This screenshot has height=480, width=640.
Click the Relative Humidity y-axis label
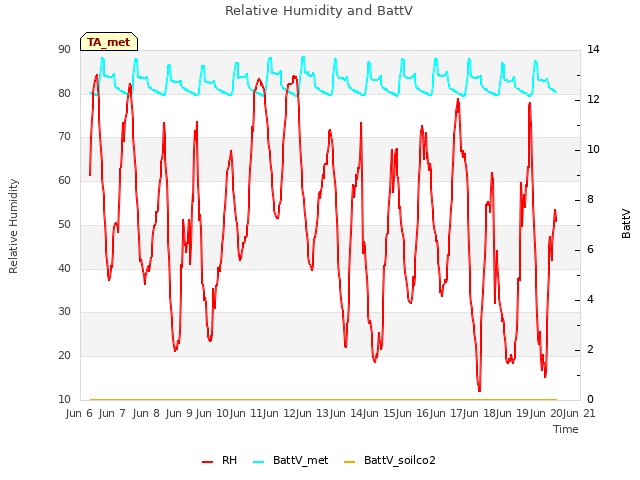(x=13, y=226)
